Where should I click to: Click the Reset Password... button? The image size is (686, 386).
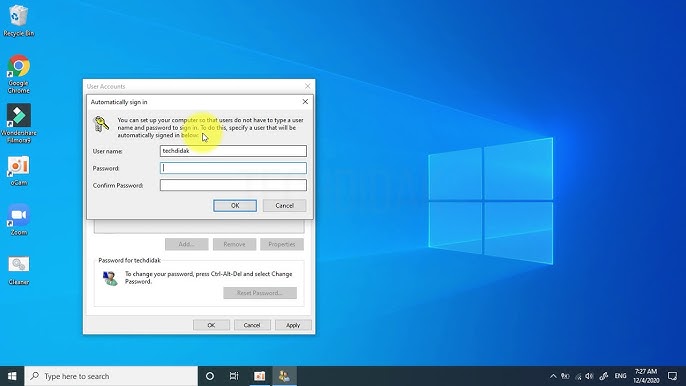click(x=260, y=293)
